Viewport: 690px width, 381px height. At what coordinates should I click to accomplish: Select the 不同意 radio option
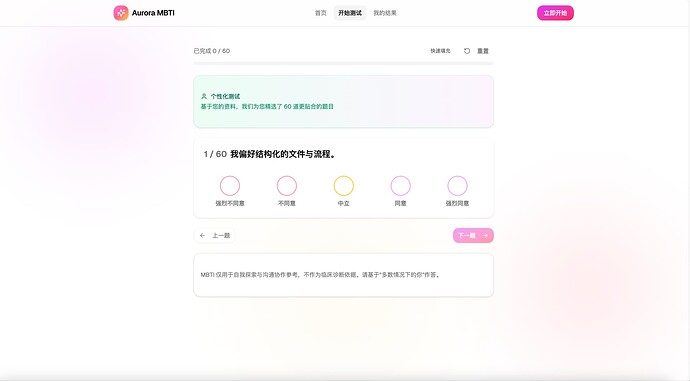[286, 186]
